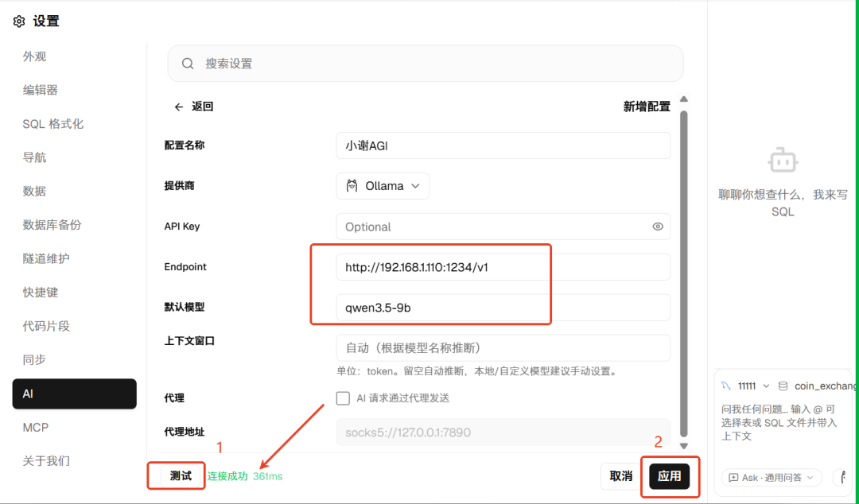Click the 应用 button
This screenshot has height=504, width=859.
(670, 476)
